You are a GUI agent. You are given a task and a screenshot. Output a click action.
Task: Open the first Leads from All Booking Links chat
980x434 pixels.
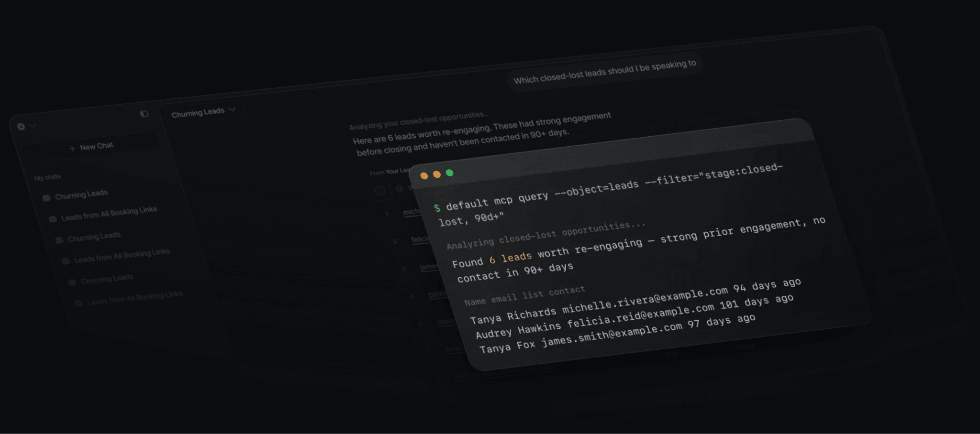click(103, 214)
